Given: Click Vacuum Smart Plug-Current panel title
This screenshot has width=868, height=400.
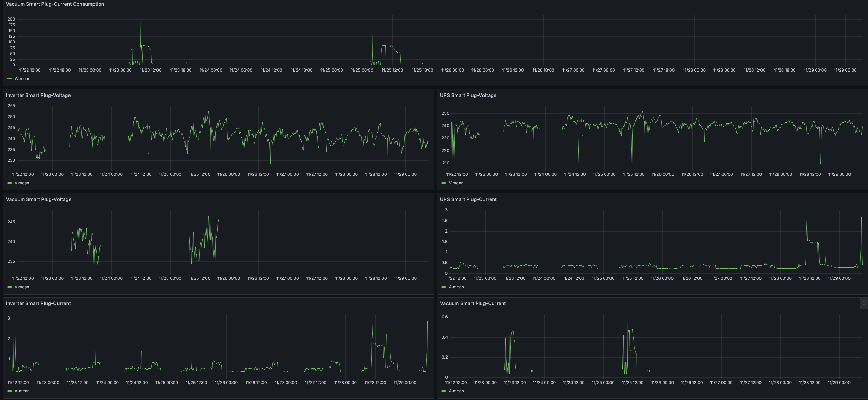Looking at the screenshot, I should [x=473, y=303].
